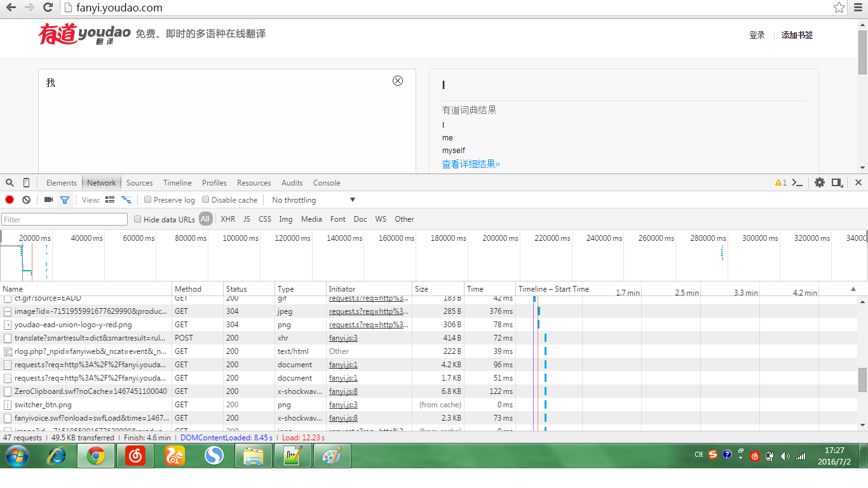
Task: Open the No throttling dropdown
Action: point(313,200)
